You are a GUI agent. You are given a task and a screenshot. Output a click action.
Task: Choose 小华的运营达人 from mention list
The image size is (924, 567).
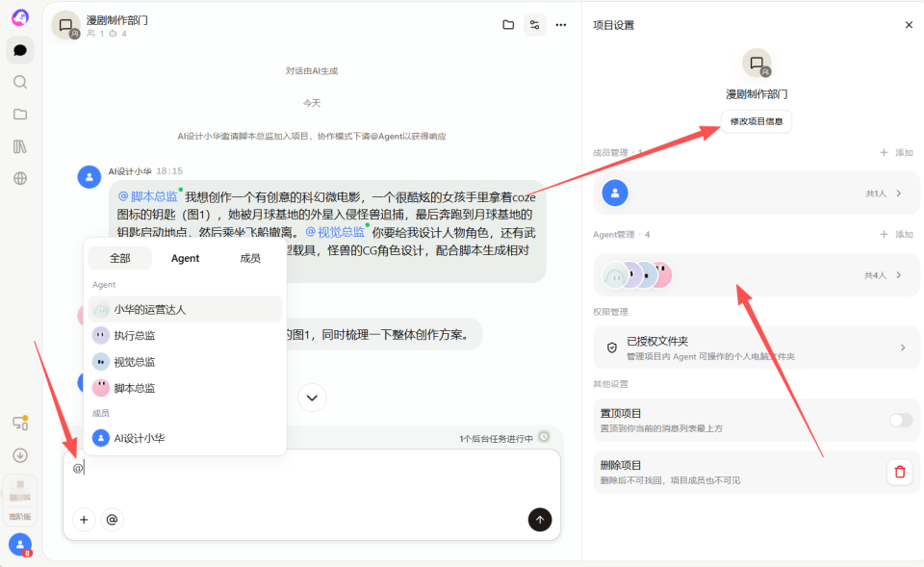[x=185, y=309]
